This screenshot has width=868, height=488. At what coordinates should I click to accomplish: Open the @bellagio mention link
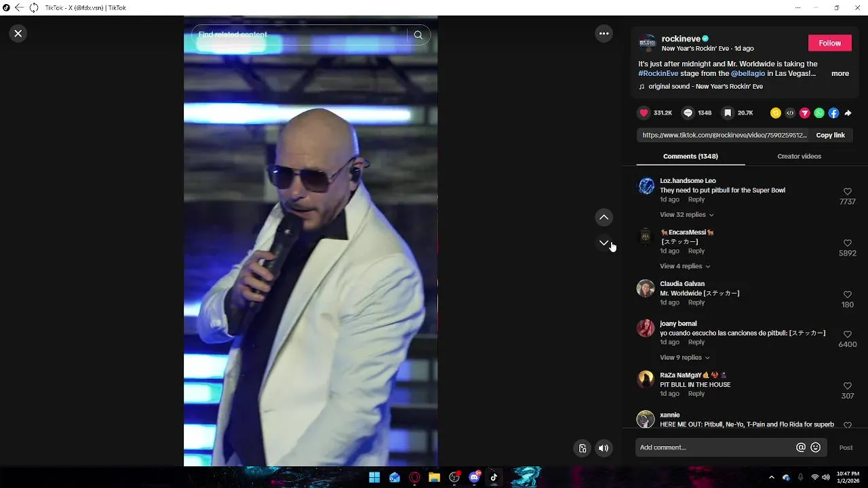pyautogui.click(x=747, y=73)
